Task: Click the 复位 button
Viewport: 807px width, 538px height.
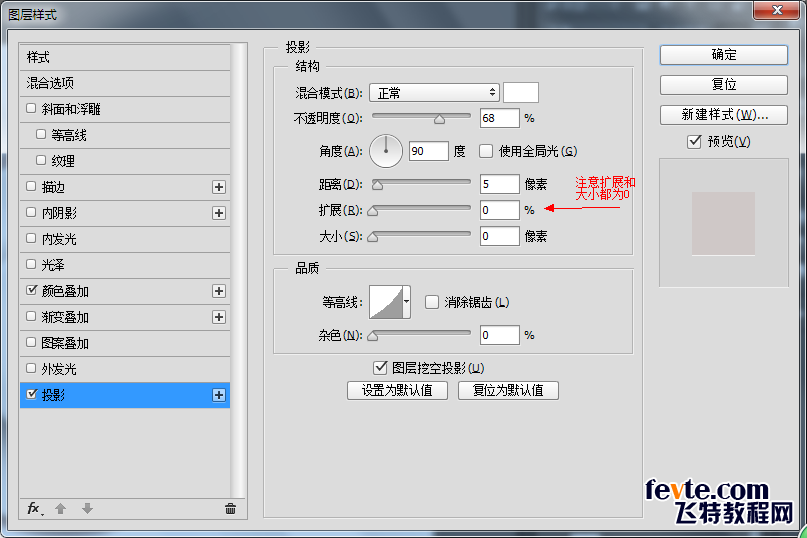Action: click(x=724, y=84)
